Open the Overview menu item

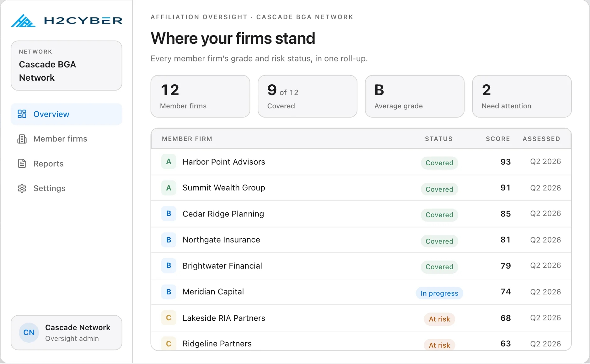coord(67,114)
